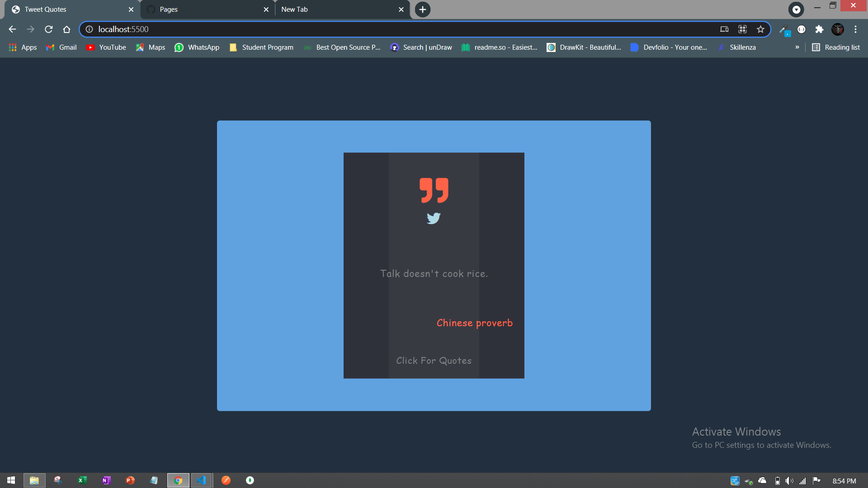The height and width of the screenshot is (488, 868).
Task: Click the red quotation mark icon
Action: [x=434, y=190]
